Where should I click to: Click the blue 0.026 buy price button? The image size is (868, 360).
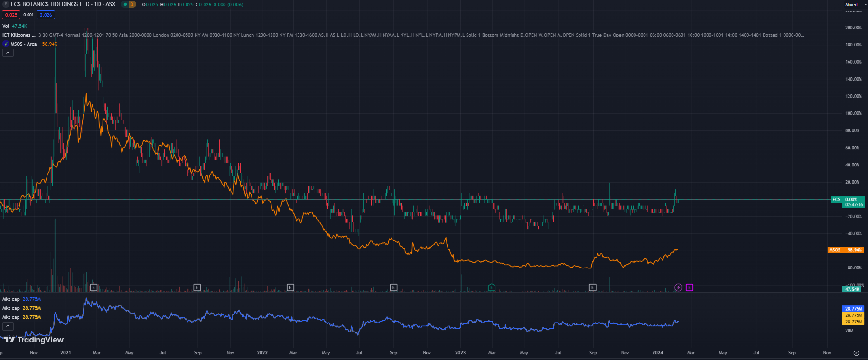pos(46,15)
